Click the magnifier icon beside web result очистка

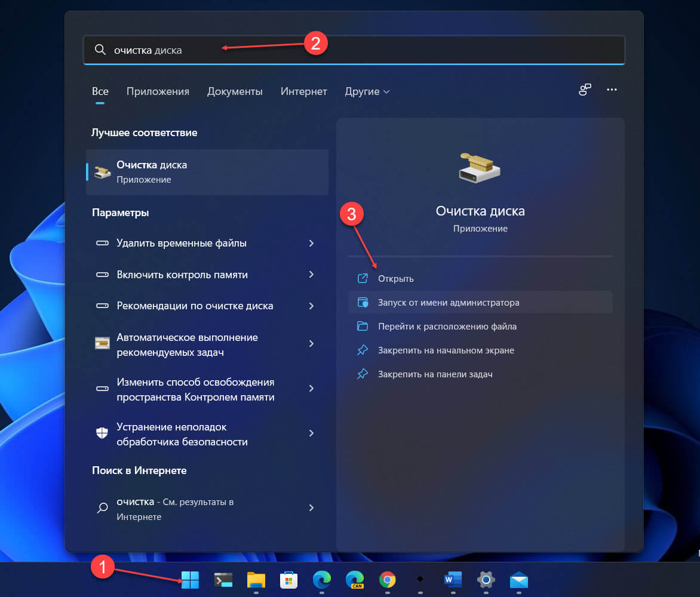pos(102,508)
